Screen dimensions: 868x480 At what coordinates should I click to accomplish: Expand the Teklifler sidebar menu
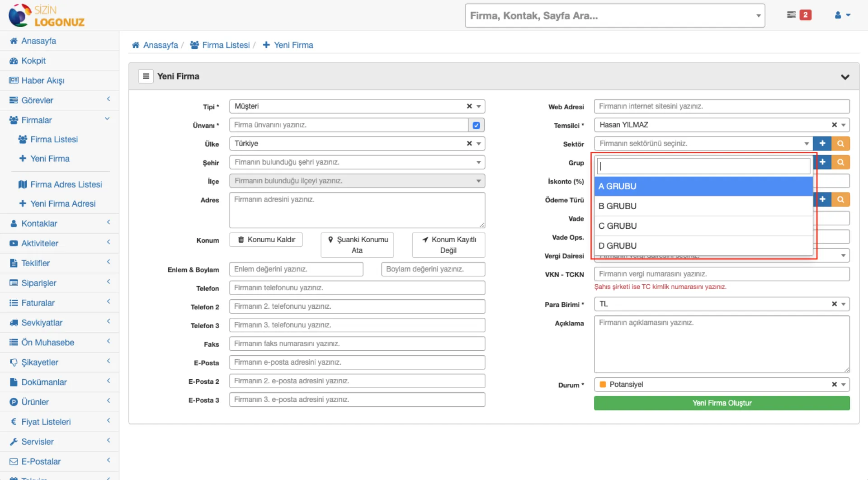click(59, 264)
